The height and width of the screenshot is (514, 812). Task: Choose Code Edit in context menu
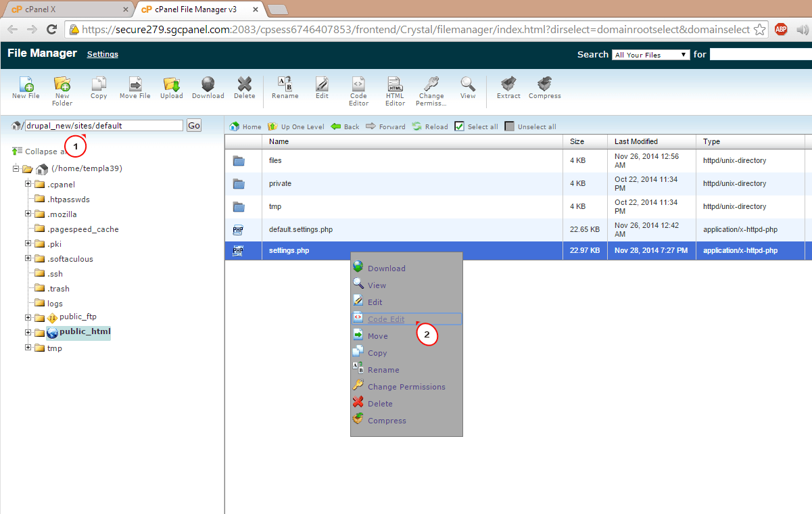coord(386,319)
